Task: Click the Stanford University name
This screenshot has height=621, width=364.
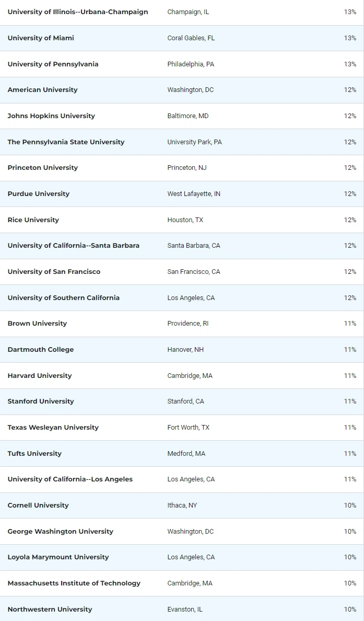Action: 40,401
